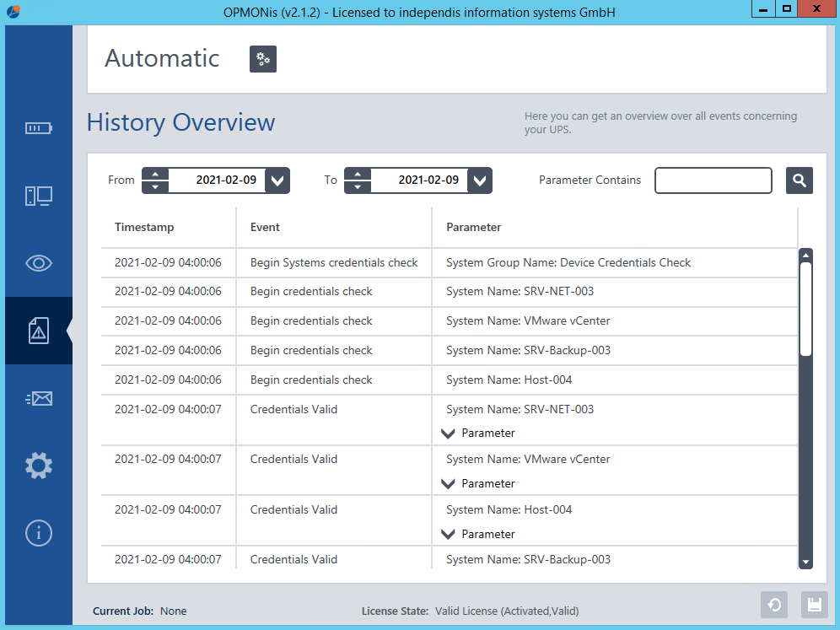This screenshot has height=630, width=840.
Task: Maximize the OPMONis window
Action: [786, 8]
